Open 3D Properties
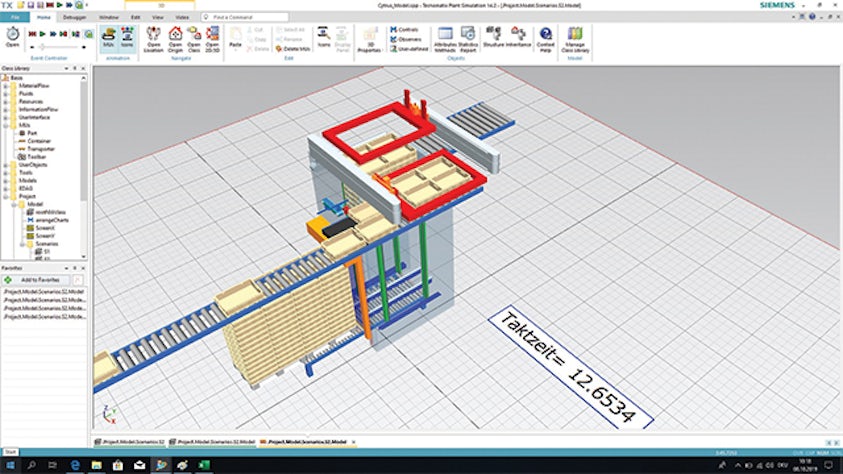The width and height of the screenshot is (843, 474). tap(369, 40)
